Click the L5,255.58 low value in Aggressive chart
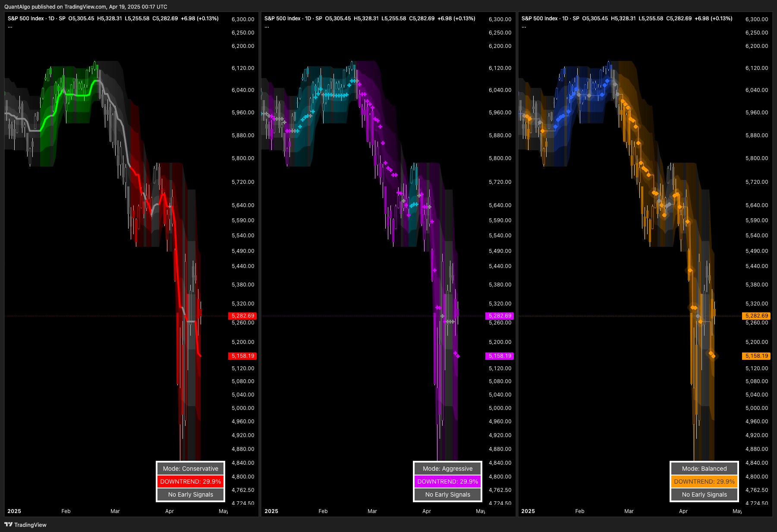This screenshot has height=532, width=777. 394,19
